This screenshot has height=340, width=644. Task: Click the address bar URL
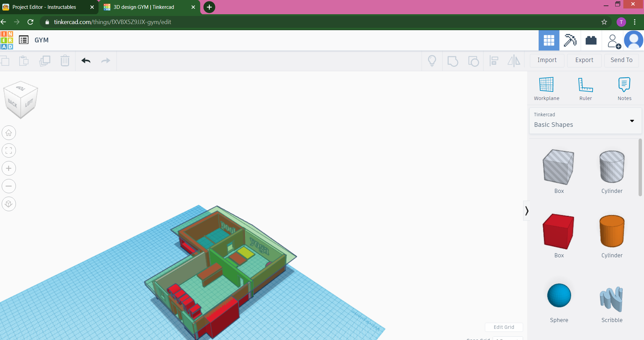pyautogui.click(x=112, y=22)
